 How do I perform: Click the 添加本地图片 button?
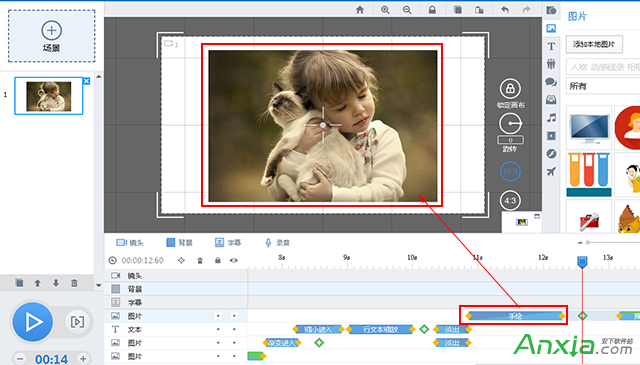pos(594,44)
